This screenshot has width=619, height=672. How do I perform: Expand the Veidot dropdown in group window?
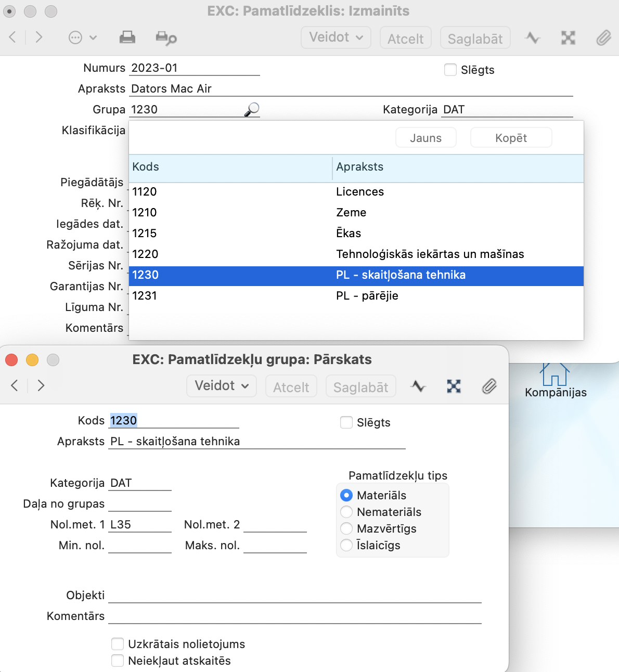222,386
